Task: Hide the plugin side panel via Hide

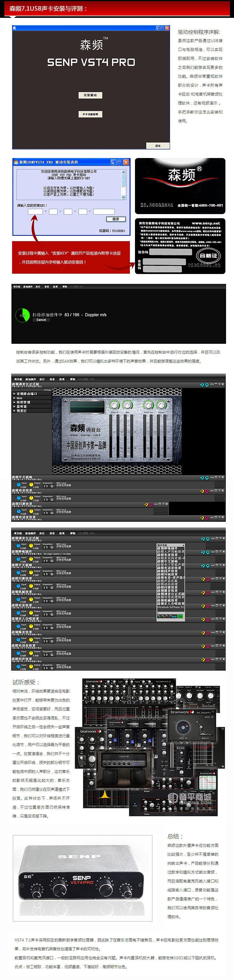Action: click(x=48, y=390)
